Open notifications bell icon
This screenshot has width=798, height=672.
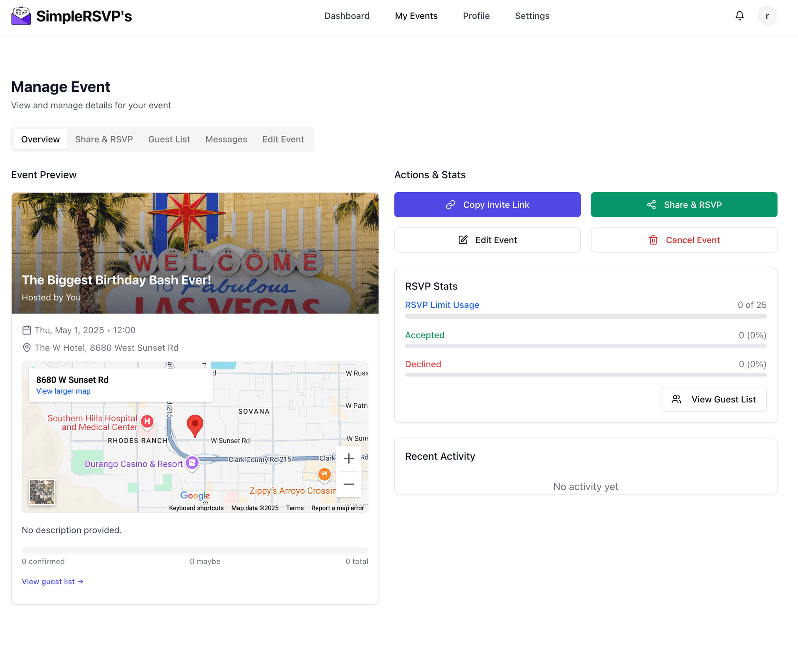click(739, 16)
